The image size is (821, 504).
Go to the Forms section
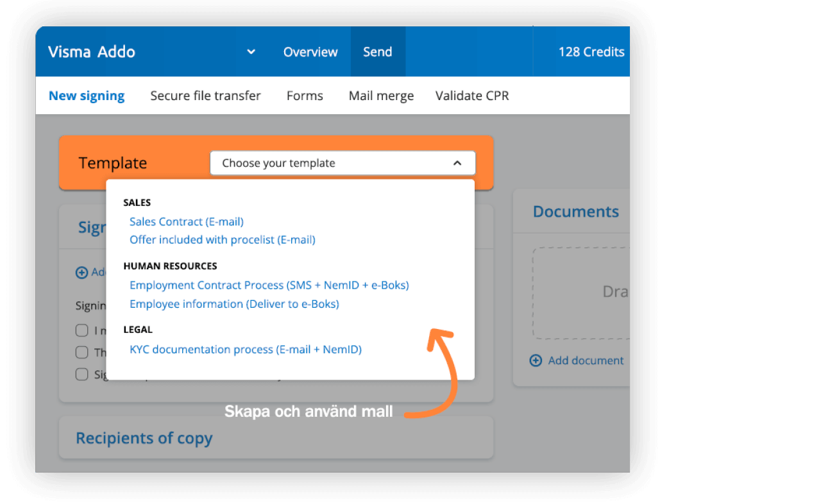(x=305, y=96)
